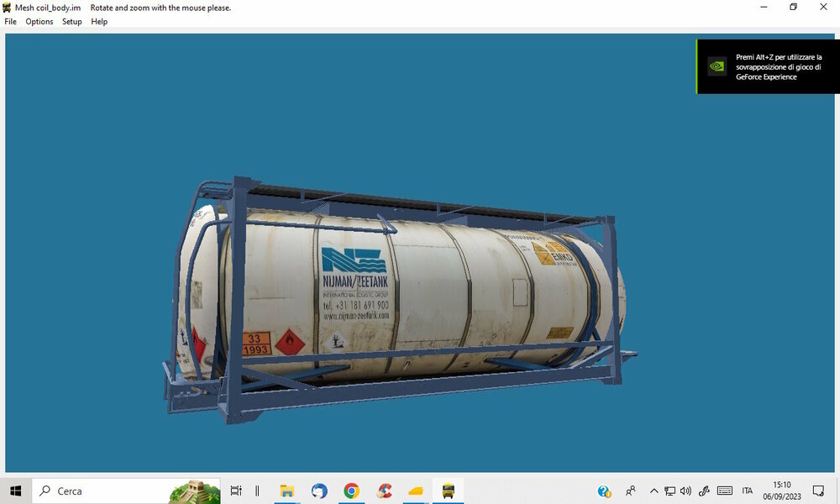Open the Help menu
Screen dimensions: 840x504
point(99,22)
